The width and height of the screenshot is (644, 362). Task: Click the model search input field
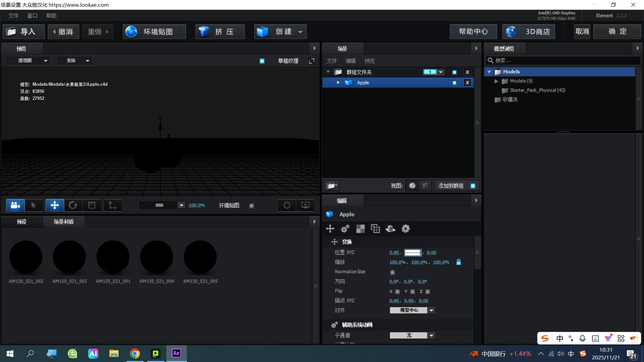[x=563, y=61]
